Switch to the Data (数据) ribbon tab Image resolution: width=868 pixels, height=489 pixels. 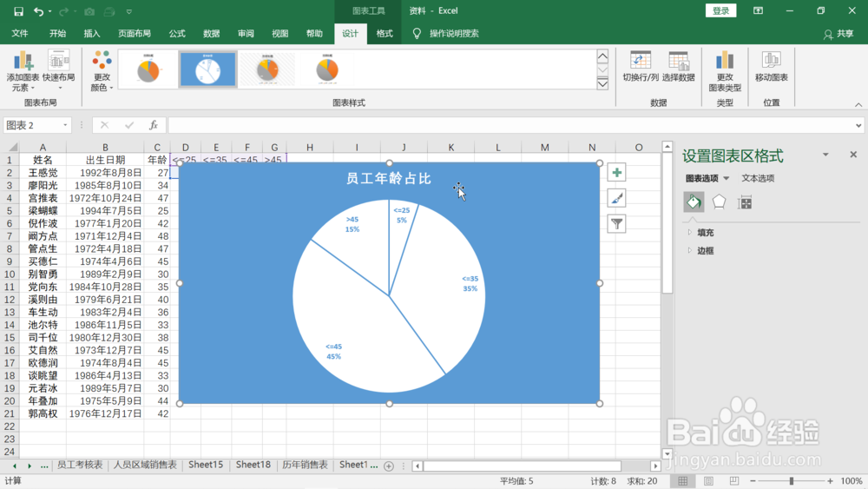coord(212,33)
